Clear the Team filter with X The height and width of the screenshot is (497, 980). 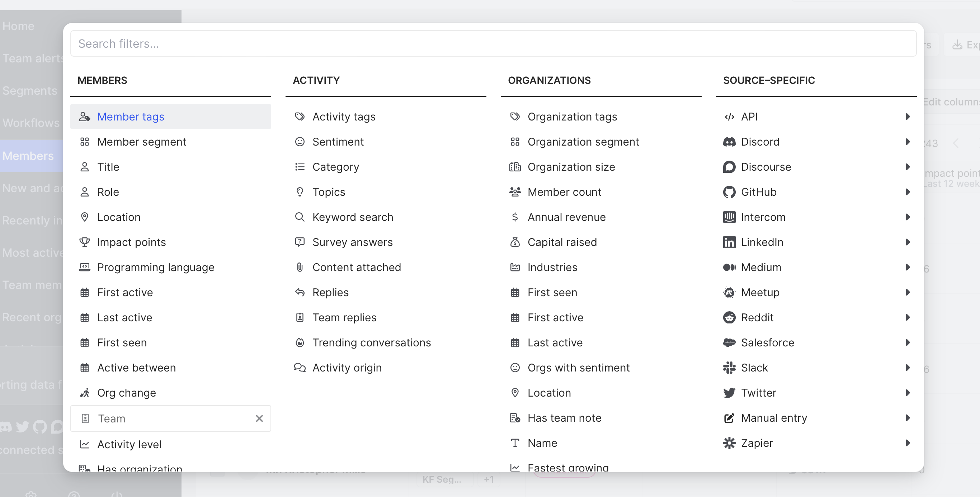[x=259, y=419]
